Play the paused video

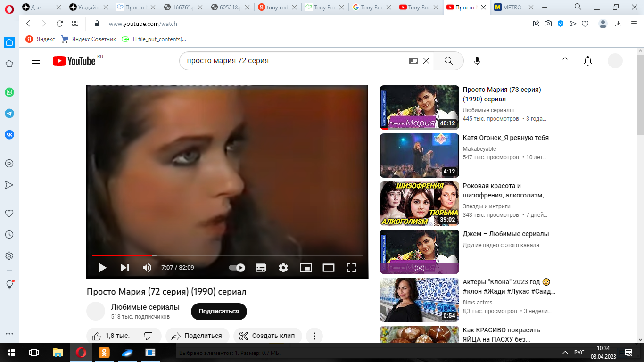click(x=102, y=268)
